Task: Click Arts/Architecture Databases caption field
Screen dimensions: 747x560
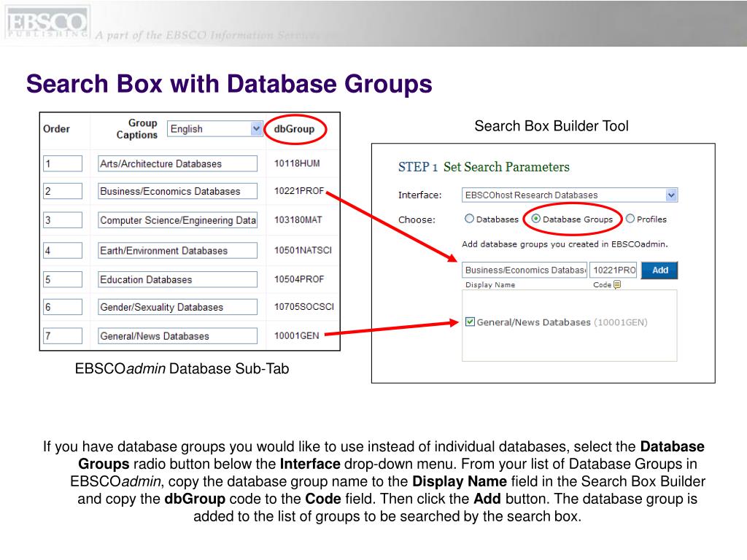Action: coord(177,163)
